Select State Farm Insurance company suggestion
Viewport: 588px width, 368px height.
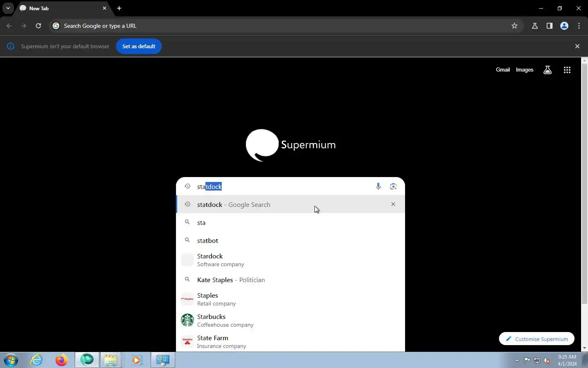pos(290,342)
